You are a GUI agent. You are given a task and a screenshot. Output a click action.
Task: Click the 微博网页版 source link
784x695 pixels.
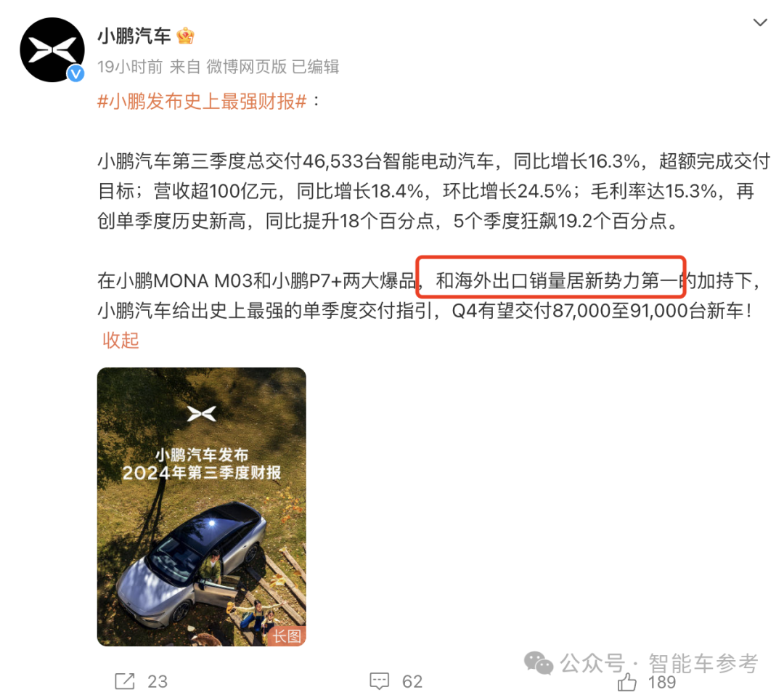click(247, 67)
